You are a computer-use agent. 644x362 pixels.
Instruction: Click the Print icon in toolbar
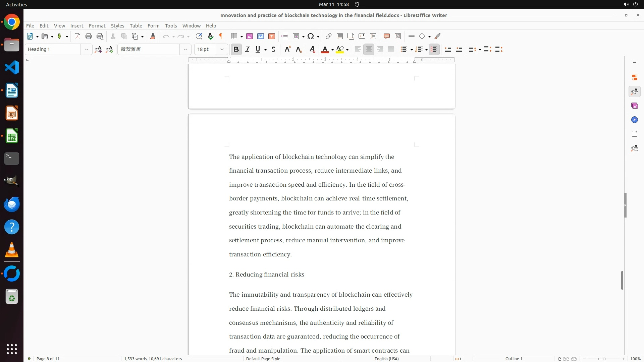click(x=89, y=37)
